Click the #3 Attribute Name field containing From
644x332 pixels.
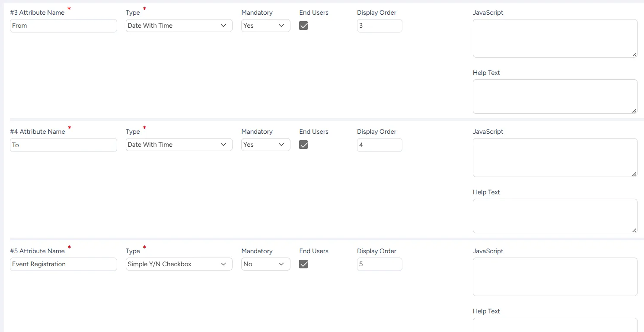click(x=64, y=26)
